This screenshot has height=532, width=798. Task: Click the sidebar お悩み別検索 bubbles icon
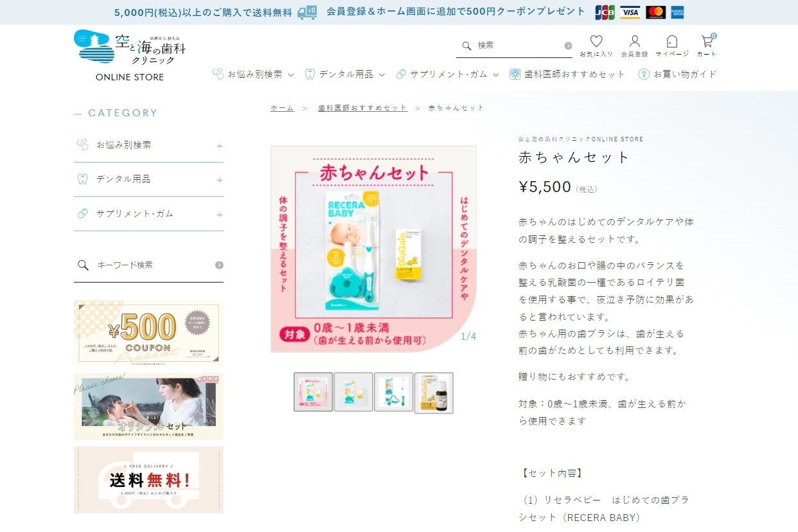(82, 145)
